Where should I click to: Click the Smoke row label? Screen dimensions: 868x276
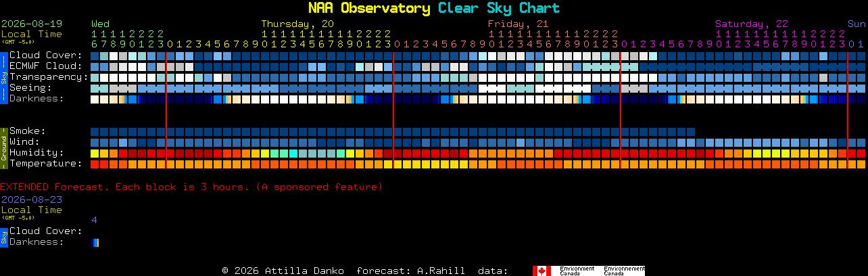(28, 131)
